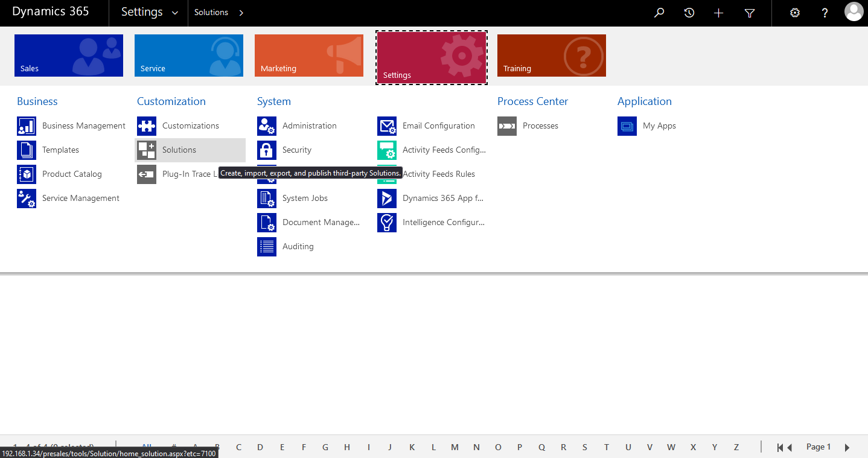Click the user profile avatar
This screenshot has width=868, height=458.
pos(854,12)
